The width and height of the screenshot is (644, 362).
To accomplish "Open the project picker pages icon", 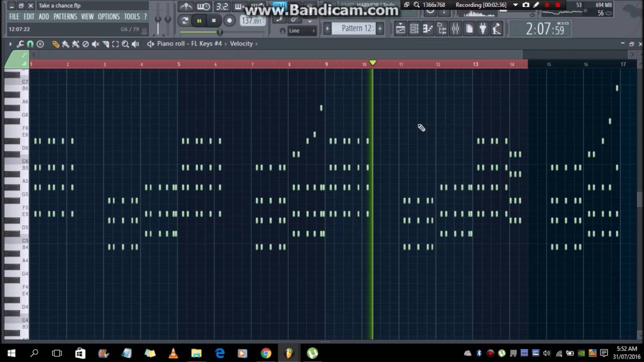I will click(469, 29).
